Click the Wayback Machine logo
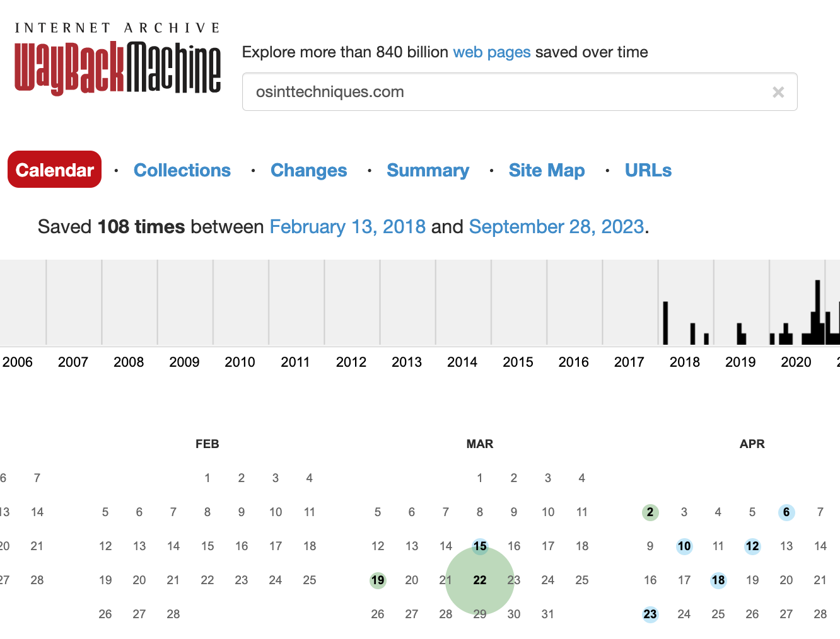The height and width of the screenshot is (639, 840). click(117, 66)
